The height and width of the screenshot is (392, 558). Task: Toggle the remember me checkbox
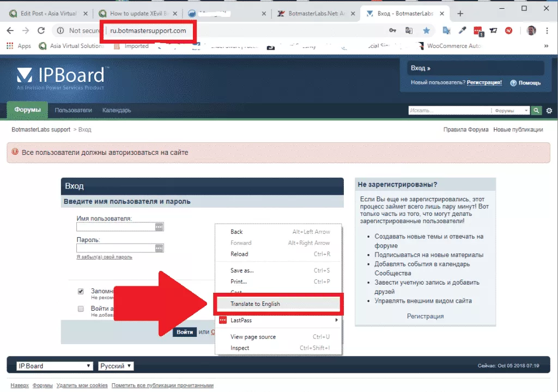[81, 292]
